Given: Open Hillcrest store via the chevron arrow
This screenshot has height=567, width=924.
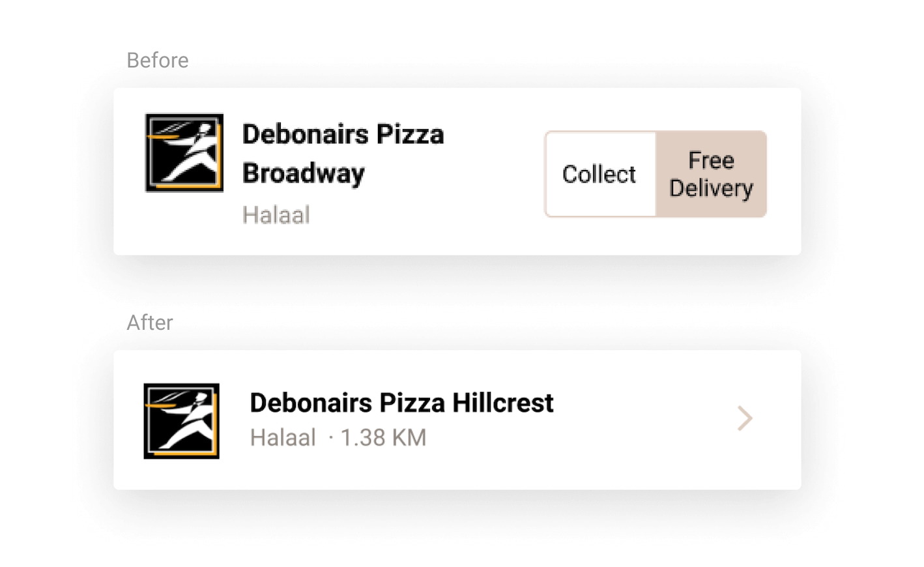Looking at the screenshot, I should tap(745, 418).
